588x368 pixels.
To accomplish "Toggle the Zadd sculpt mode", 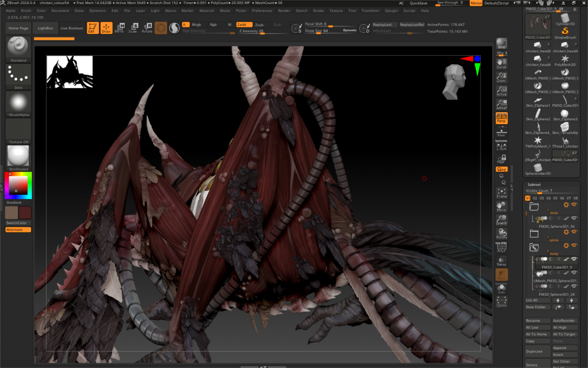I will 244,25.
